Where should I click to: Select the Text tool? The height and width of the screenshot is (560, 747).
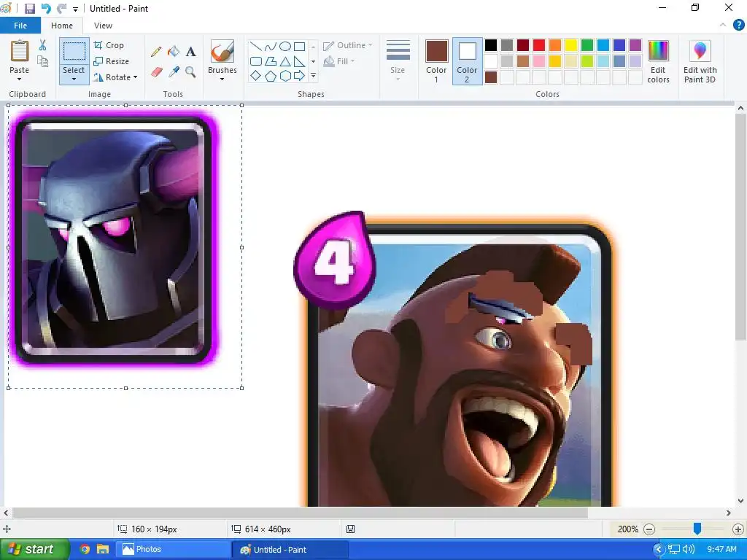(190, 52)
